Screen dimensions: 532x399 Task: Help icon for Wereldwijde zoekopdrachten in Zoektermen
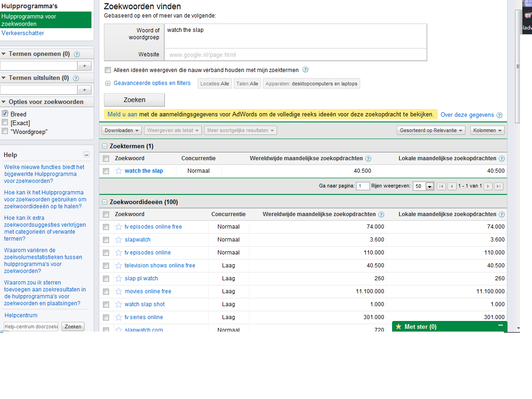point(368,158)
